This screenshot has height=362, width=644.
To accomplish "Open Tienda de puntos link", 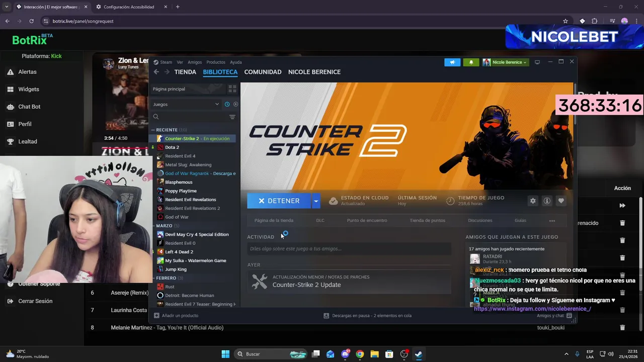I will [427, 220].
